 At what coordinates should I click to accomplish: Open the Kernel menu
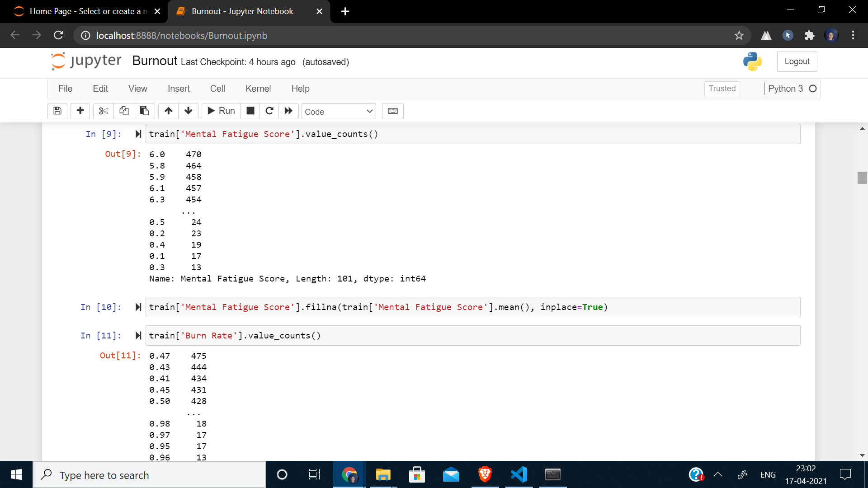click(258, 89)
